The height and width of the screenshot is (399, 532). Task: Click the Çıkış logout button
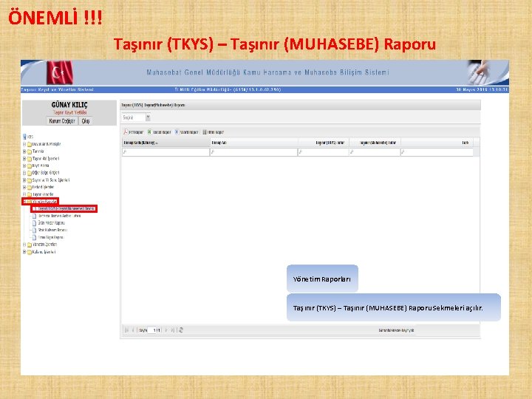pyautogui.click(x=86, y=121)
